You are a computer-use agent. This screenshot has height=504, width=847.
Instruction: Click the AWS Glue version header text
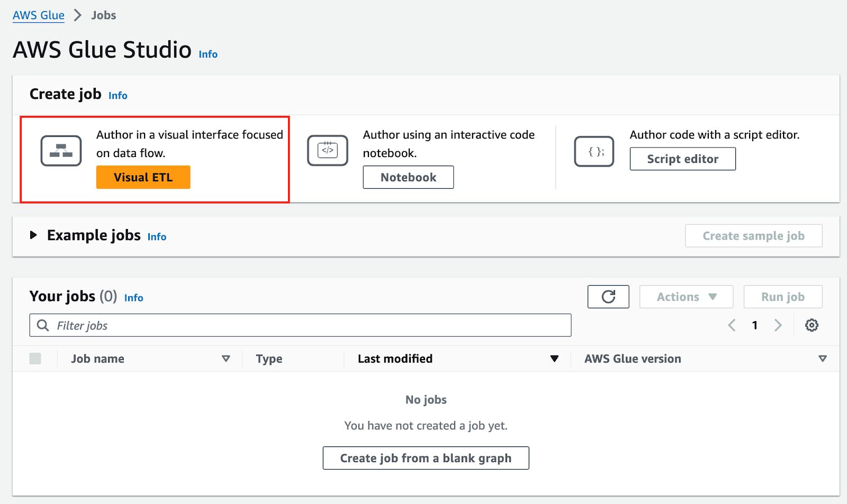pos(633,359)
